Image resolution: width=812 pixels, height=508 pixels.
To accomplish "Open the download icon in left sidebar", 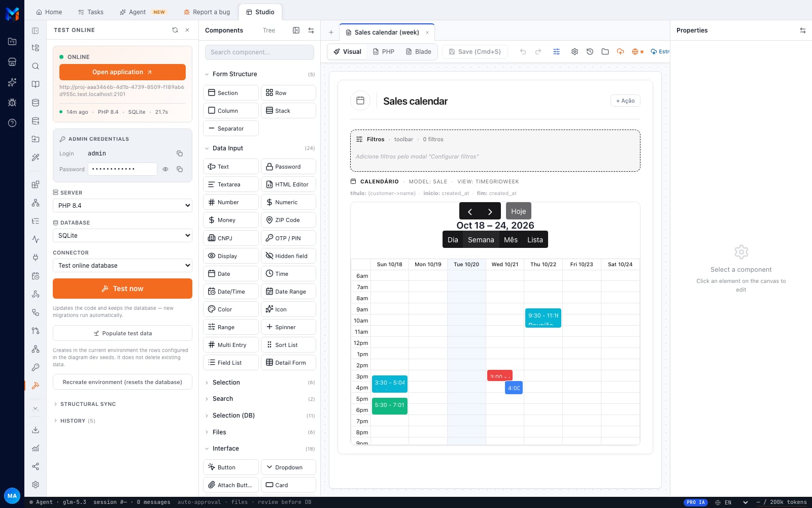I will (36, 430).
